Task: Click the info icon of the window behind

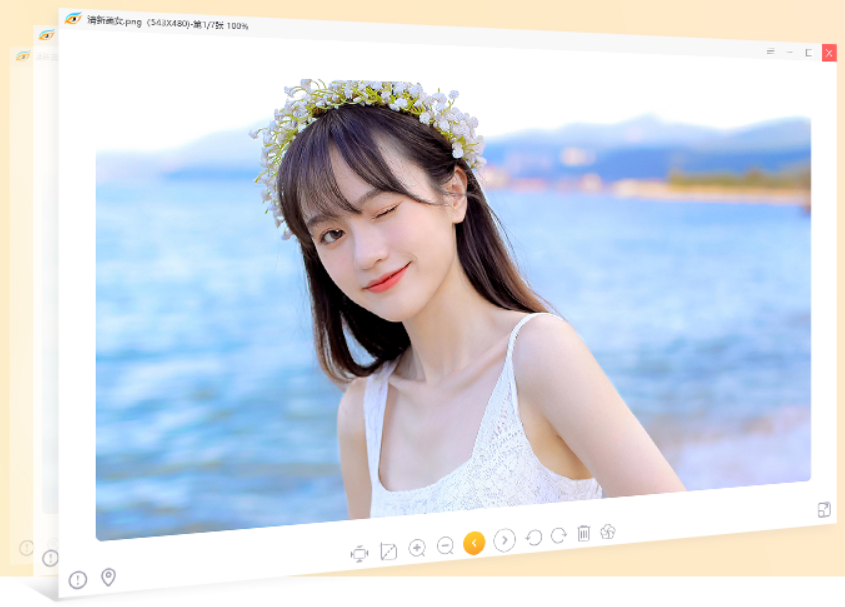Action: [x=50, y=557]
